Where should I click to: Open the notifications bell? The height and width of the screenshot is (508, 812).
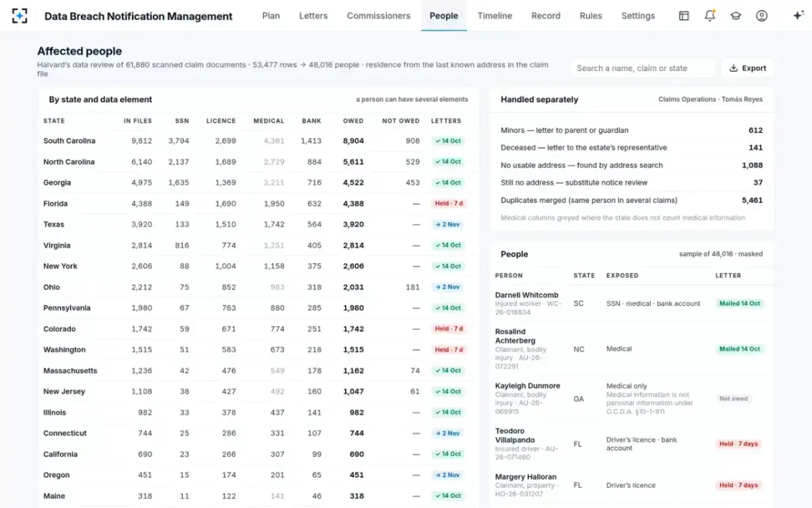pos(710,16)
